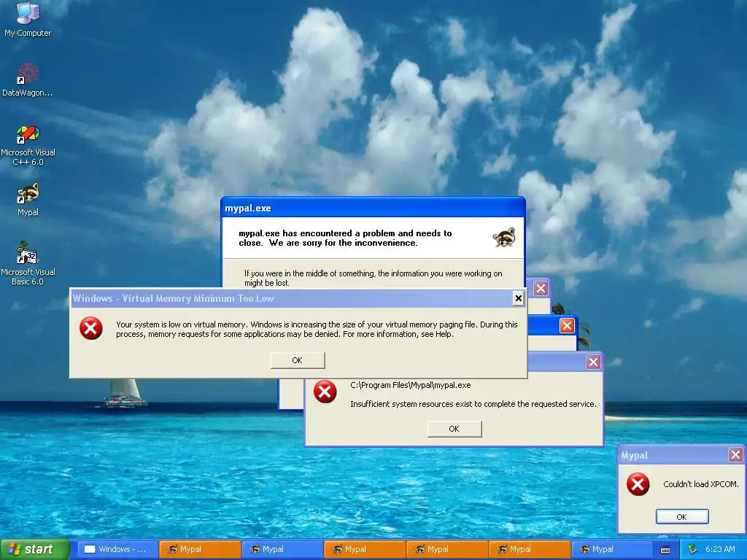This screenshot has width=747, height=560.
Task: Click the text 'Couldn't load XPCOM.'
Action: pos(701,484)
